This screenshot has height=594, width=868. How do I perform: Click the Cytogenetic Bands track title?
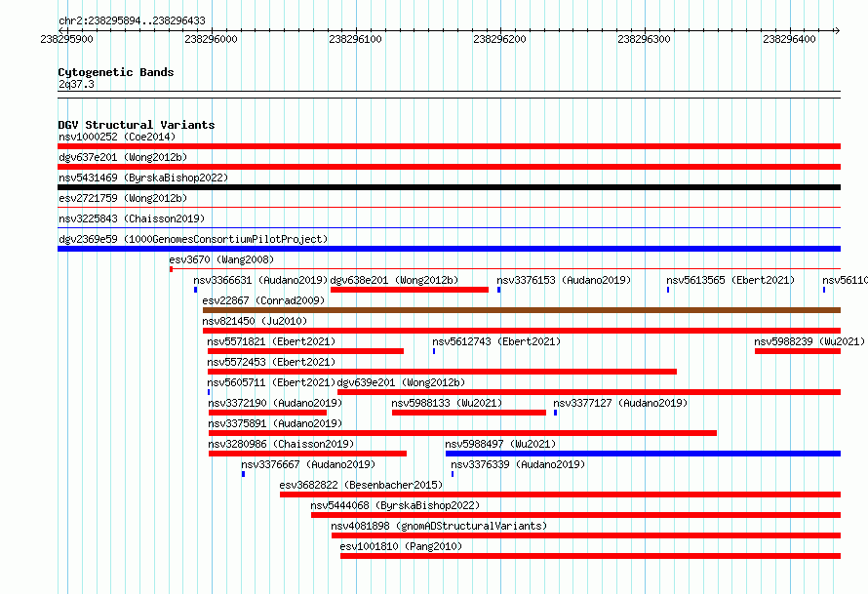click(x=116, y=72)
